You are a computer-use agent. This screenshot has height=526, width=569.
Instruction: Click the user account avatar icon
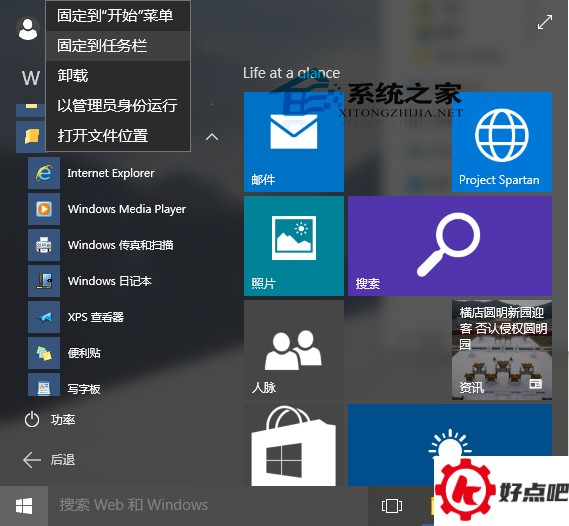(28, 29)
